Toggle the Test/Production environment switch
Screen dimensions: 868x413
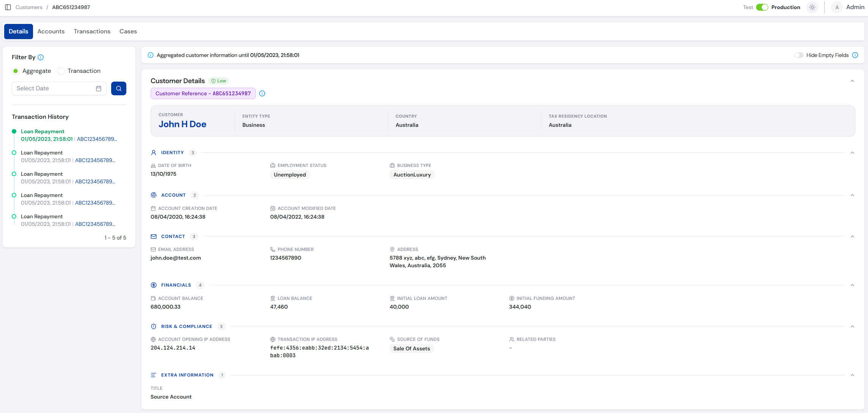tap(762, 7)
